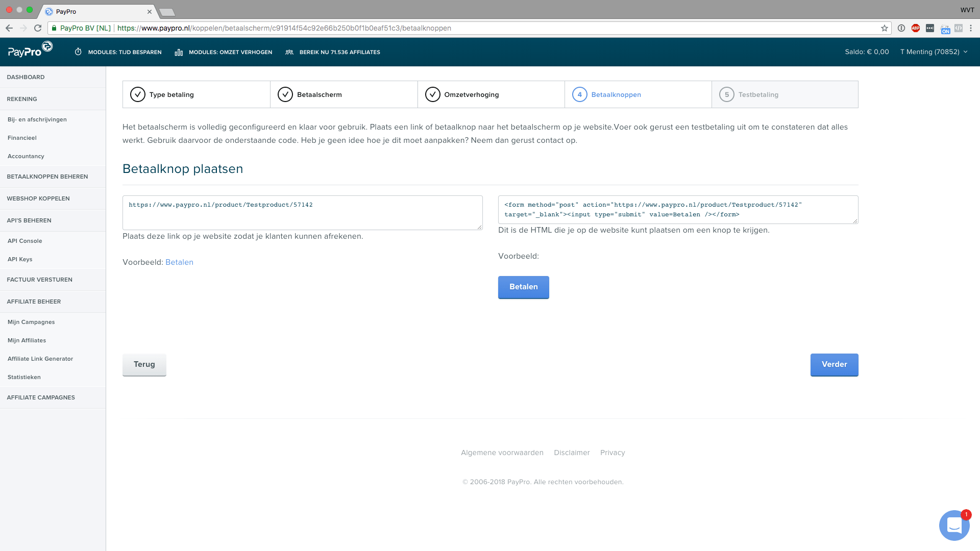This screenshot has width=980, height=551.
Task: Click the PayPro logo in header
Action: (30, 50)
